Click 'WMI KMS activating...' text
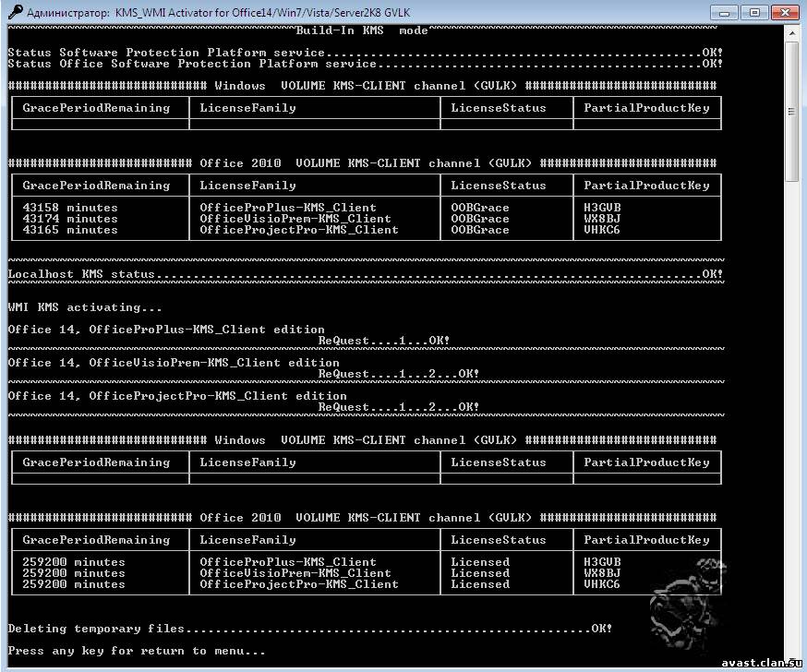Viewport: 807px width, 672px height. coord(85,307)
